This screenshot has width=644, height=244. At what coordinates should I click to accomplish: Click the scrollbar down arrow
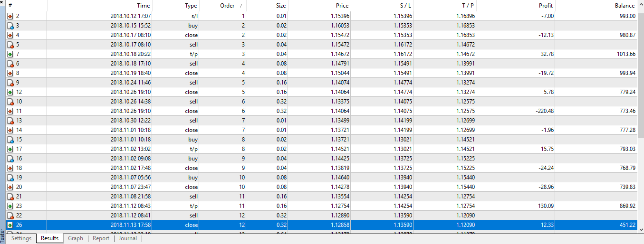(x=640, y=229)
